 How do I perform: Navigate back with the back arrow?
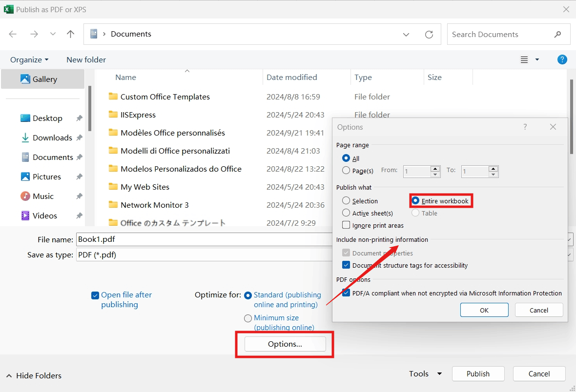click(13, 34)
